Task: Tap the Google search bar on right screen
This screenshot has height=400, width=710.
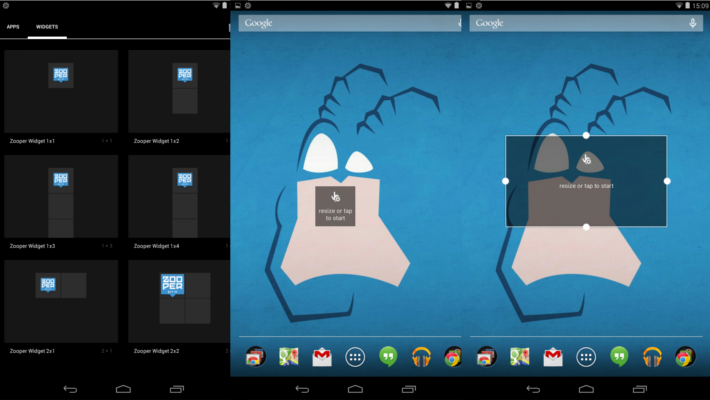Action: point(586,23)
